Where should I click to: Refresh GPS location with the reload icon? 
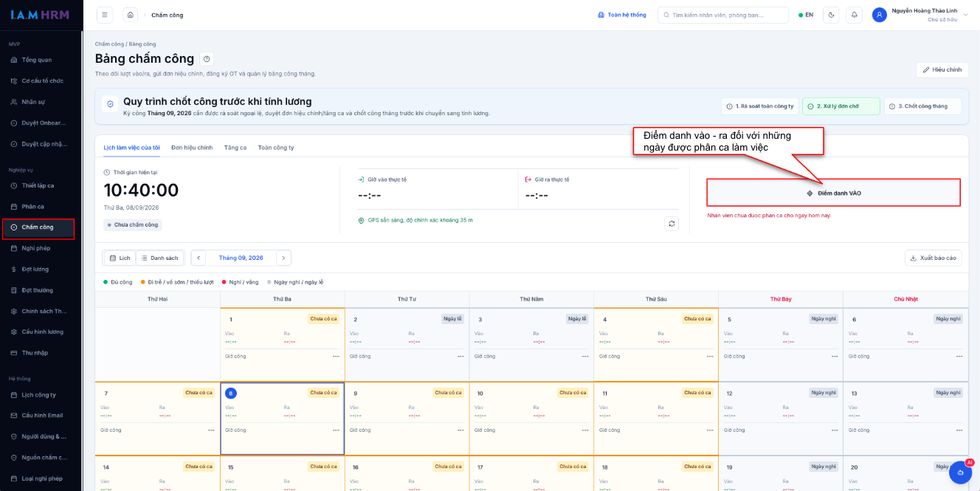click(671, 223)
